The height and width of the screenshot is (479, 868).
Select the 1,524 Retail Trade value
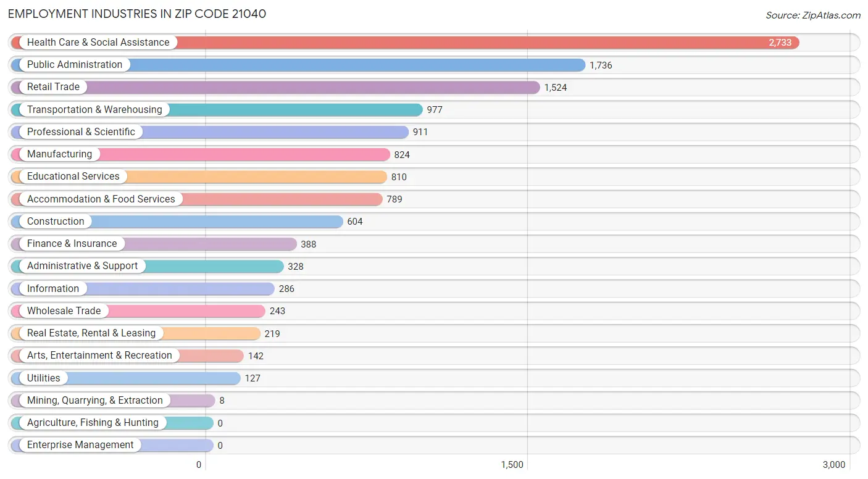pos(556,88)
